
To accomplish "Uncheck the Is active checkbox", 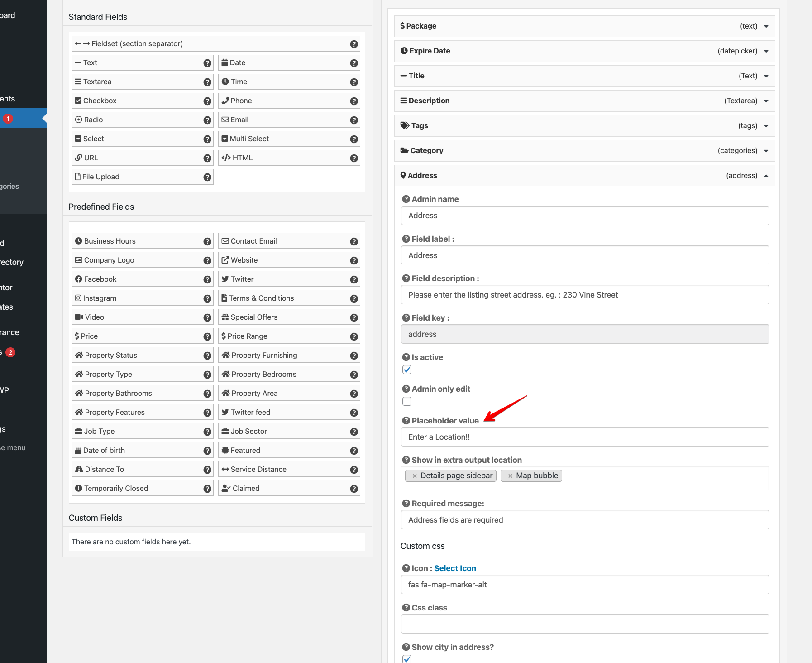I will pos(406,370).
